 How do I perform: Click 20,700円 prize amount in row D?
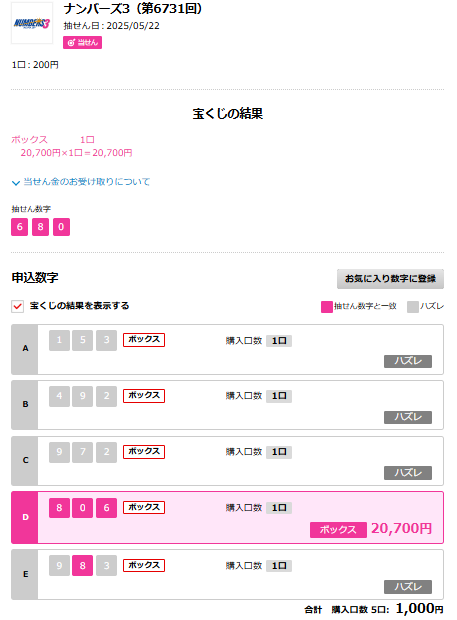coord(401,529)
